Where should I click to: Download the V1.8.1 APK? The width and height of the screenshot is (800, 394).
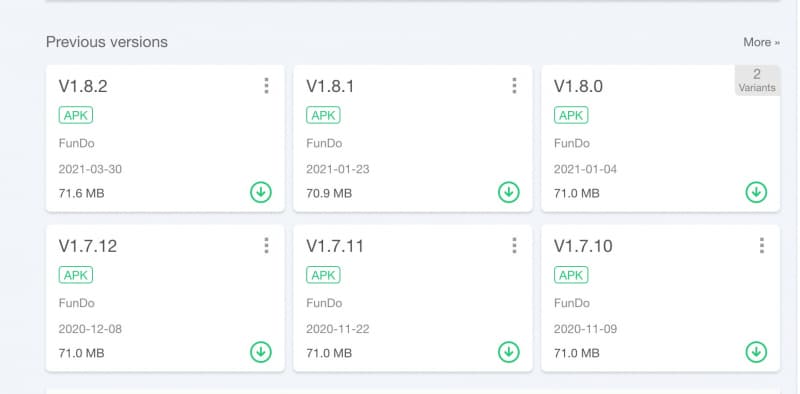tap(509, 192)
